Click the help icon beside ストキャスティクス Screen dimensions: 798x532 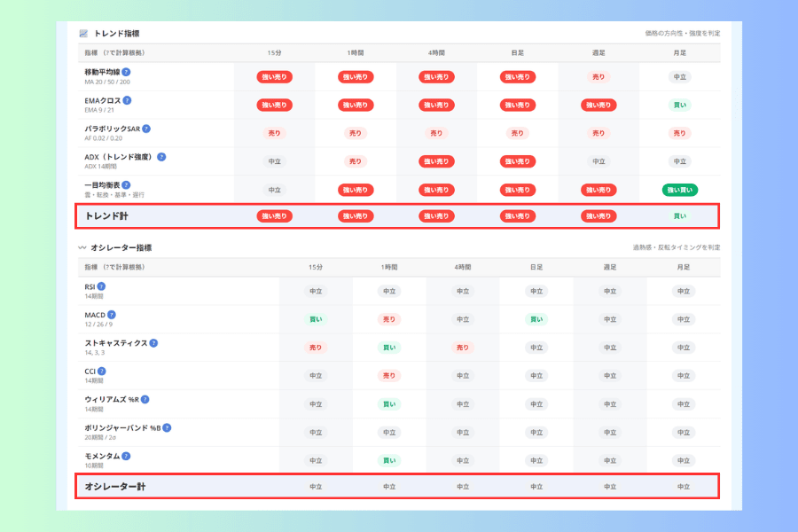coord(153,343)
